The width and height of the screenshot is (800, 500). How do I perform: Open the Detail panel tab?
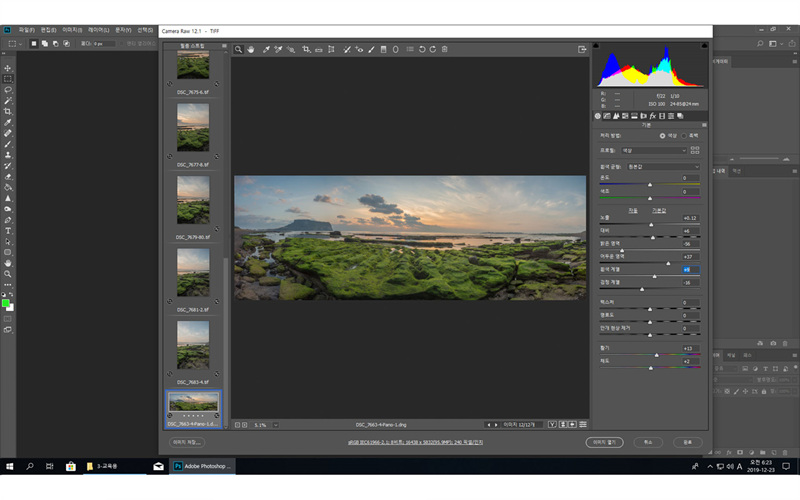click(616, 116)
